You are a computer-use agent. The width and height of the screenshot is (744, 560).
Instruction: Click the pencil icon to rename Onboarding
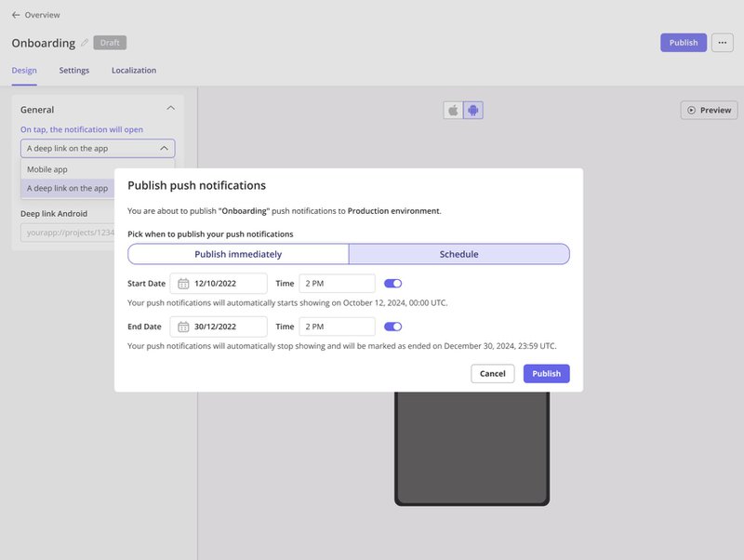click(85, 43)
